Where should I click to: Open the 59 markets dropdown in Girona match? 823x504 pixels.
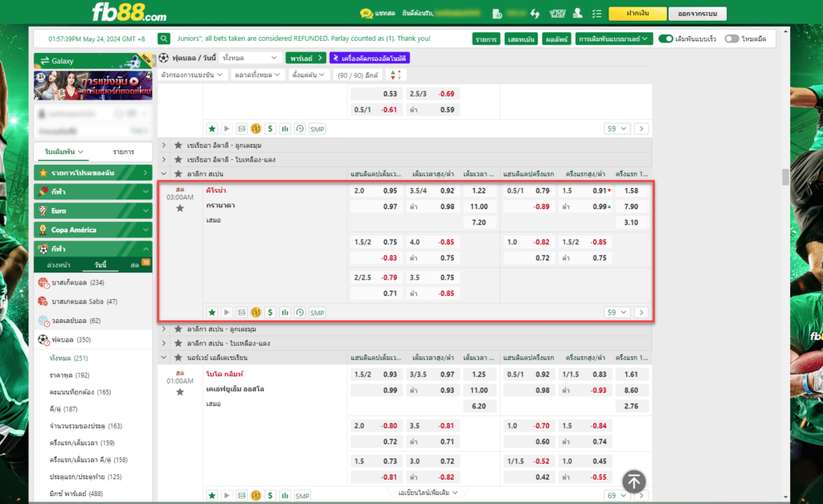[x=616, y=313]
